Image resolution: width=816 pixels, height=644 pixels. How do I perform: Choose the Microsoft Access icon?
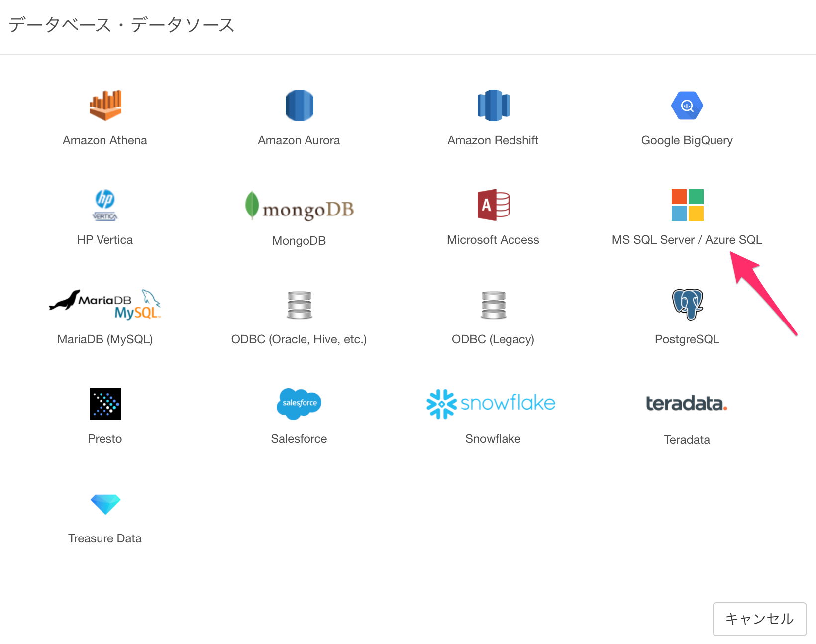click(493, 205)
